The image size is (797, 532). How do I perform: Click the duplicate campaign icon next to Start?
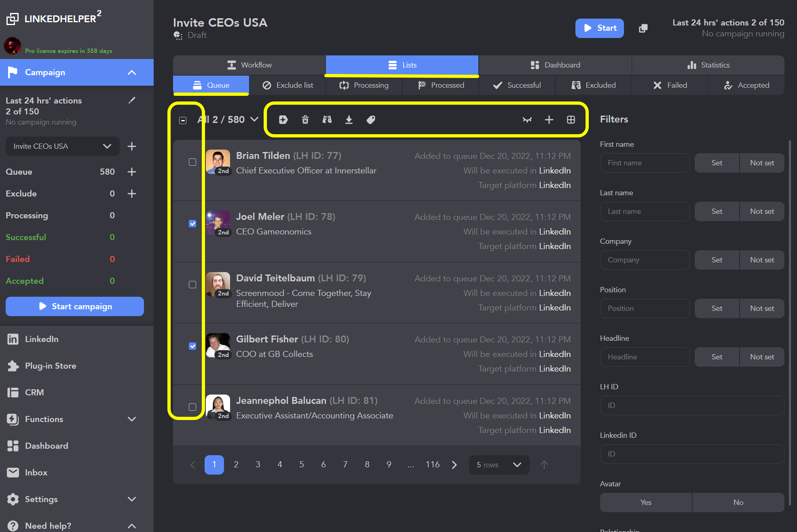click(643, 28)
